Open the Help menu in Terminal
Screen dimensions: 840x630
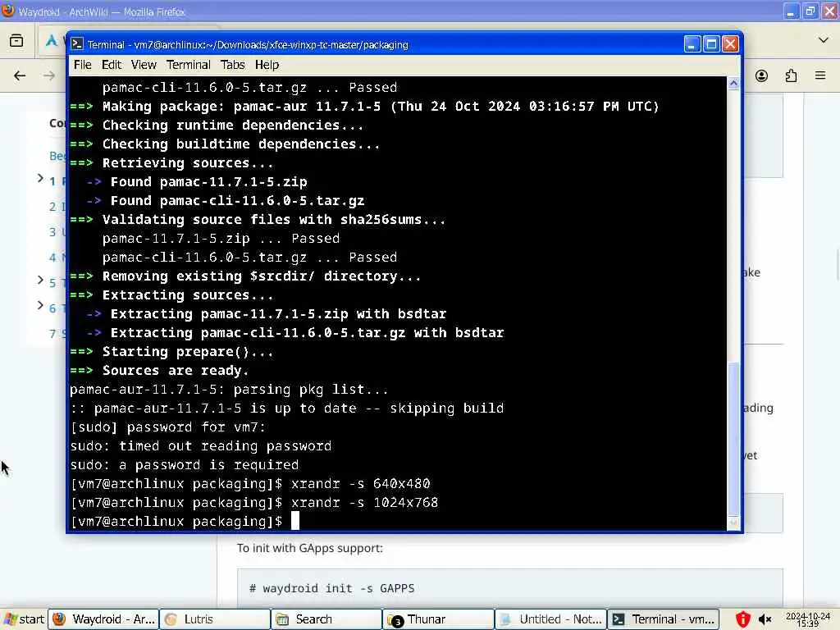click(x=267, y=65)
